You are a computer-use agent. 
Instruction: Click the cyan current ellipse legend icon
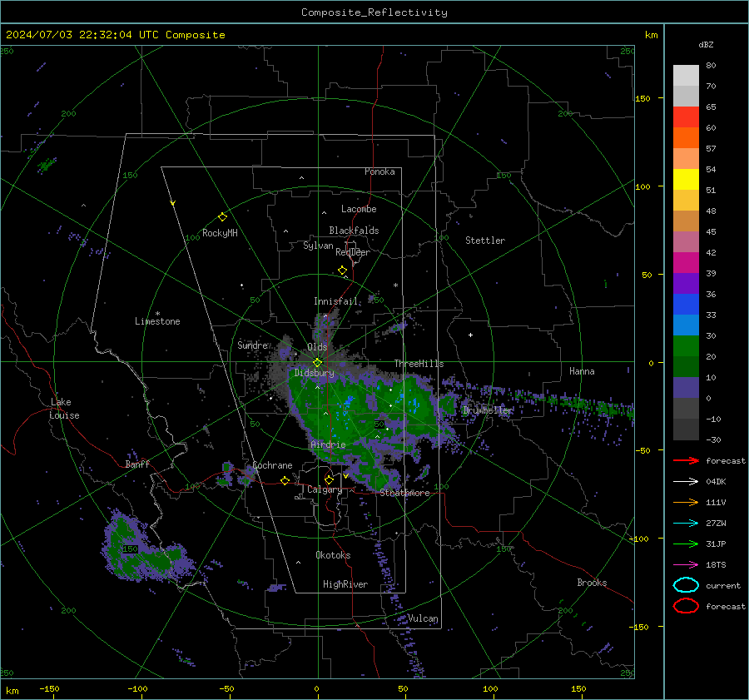[686, 585]
